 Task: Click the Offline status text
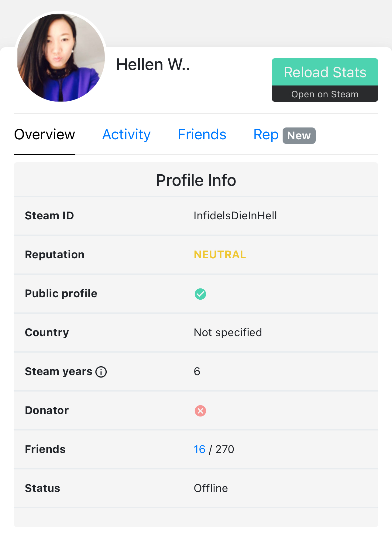211,488
